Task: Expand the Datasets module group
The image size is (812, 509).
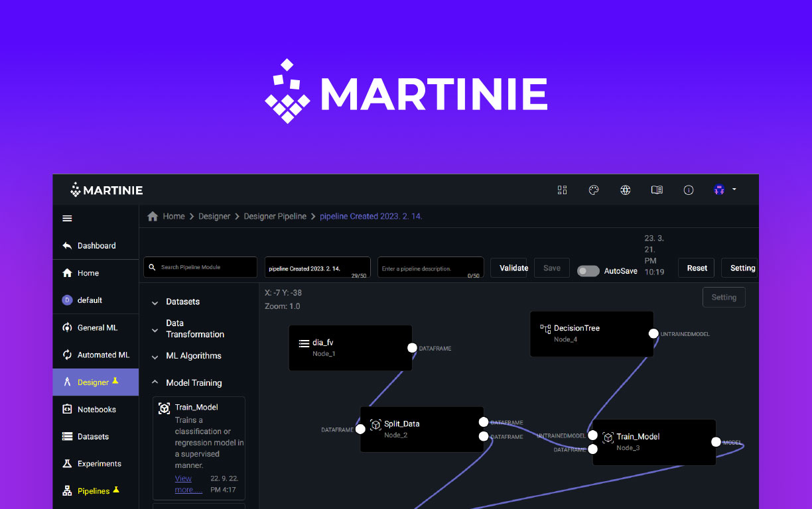Action: (x=155, y=302)
